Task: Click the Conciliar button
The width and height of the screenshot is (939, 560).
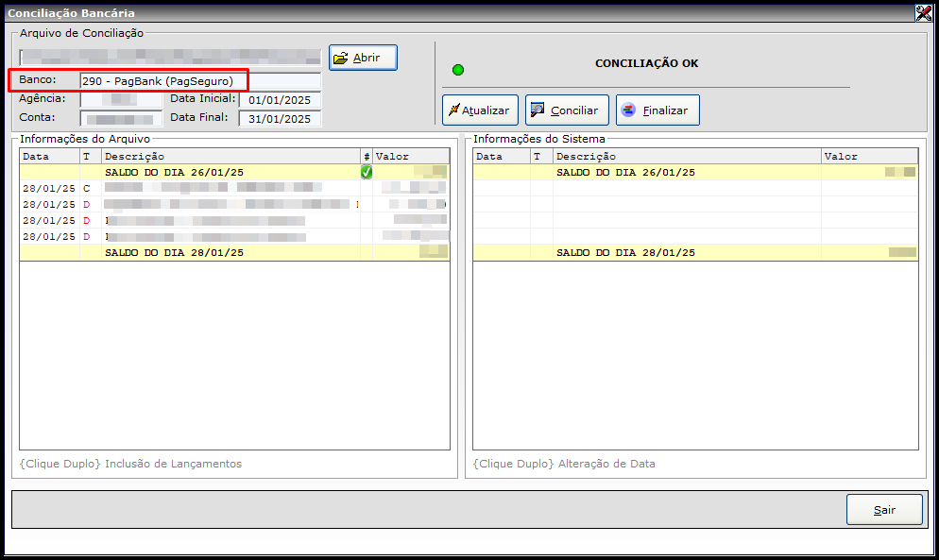Action: coord(567,110)
